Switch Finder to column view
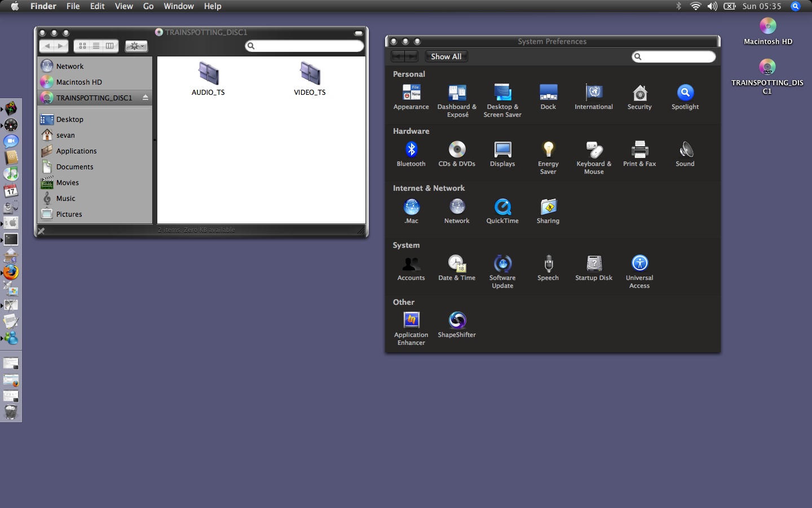Viewport: 812px width, 508px height. pyautogui.click(x=110, y=46)
